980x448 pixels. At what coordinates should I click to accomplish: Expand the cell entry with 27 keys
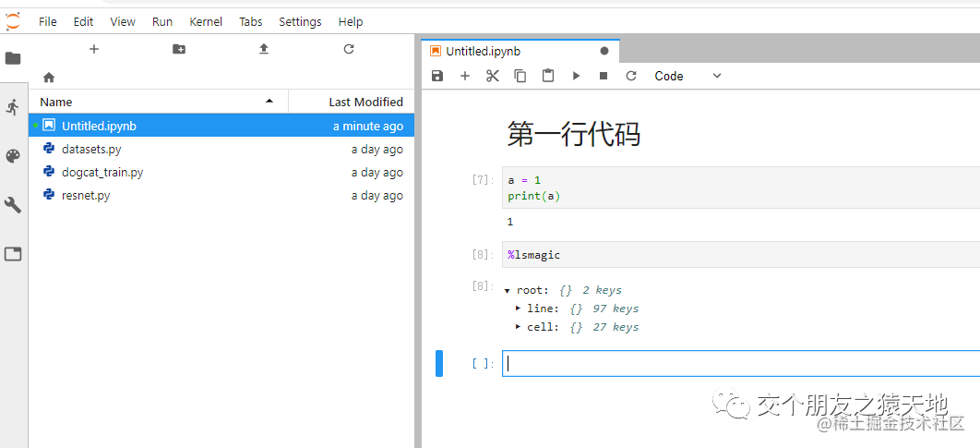[x=518, y=327]
